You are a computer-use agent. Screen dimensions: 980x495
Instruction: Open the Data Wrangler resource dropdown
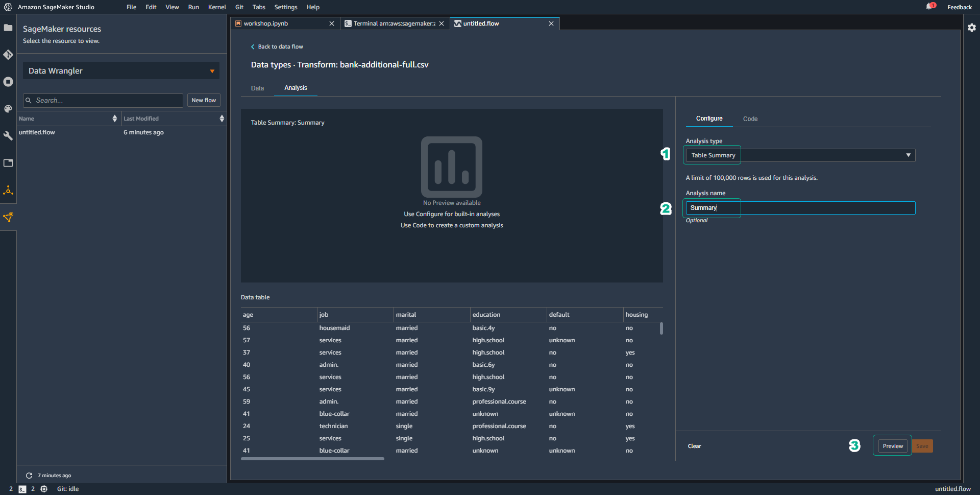tap(121, 71)
